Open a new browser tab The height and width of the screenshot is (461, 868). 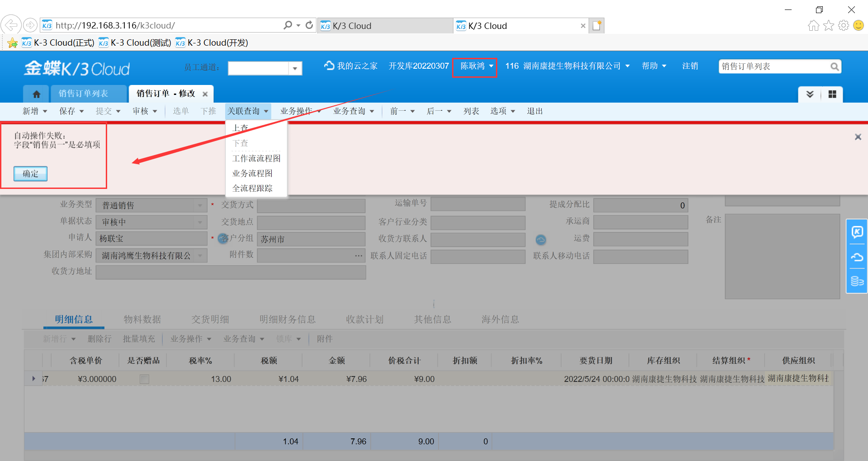coord(597,26)
